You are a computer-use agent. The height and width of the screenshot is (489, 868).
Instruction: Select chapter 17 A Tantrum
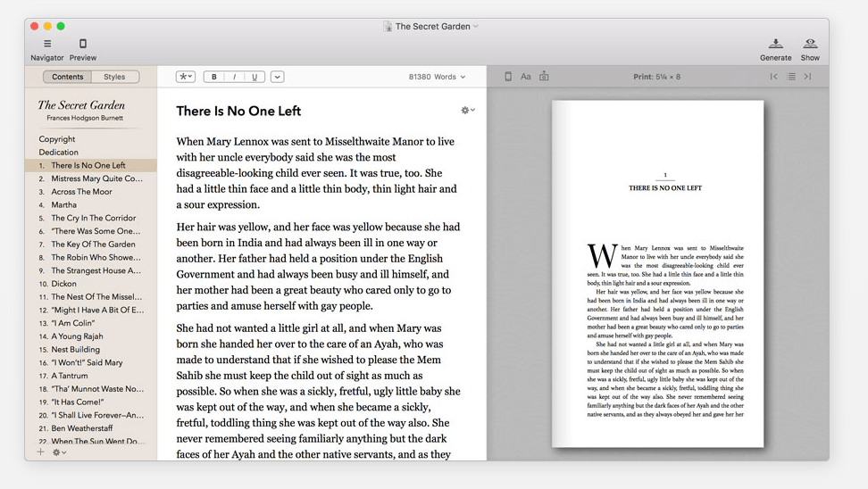click(91, 376)
